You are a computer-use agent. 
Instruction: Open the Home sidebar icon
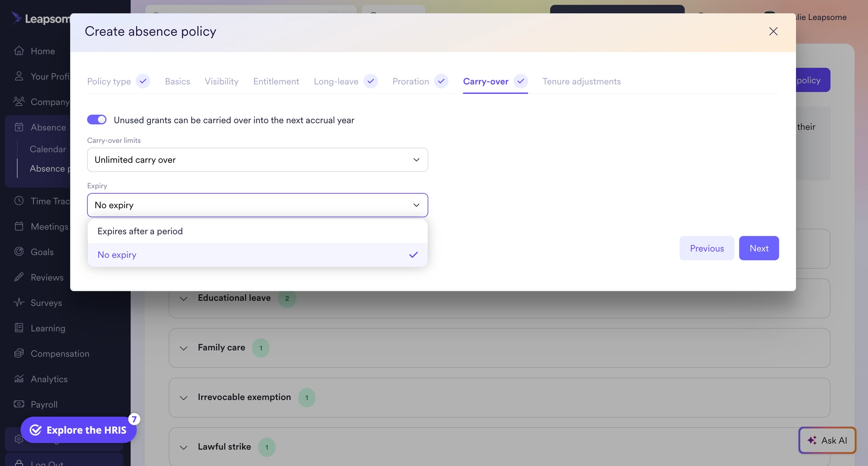tap(19, 51)
